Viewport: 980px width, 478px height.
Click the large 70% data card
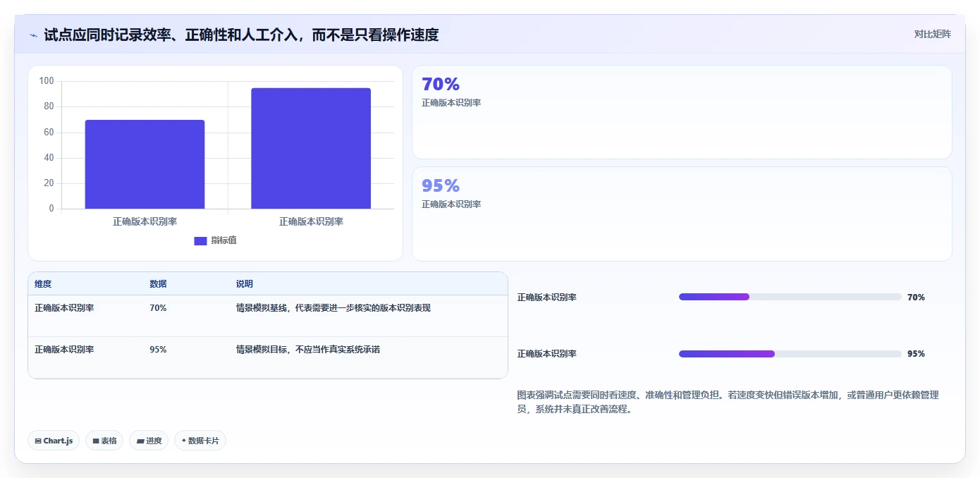click(x=682, y=112)
